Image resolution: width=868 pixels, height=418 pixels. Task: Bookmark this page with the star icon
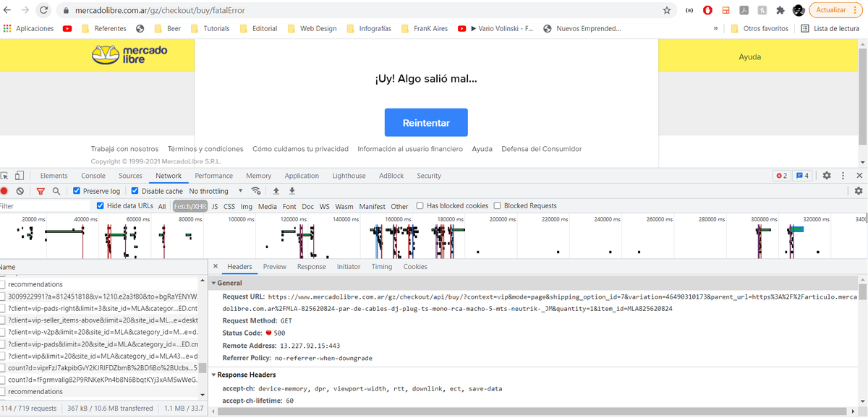tap(666, 10)
